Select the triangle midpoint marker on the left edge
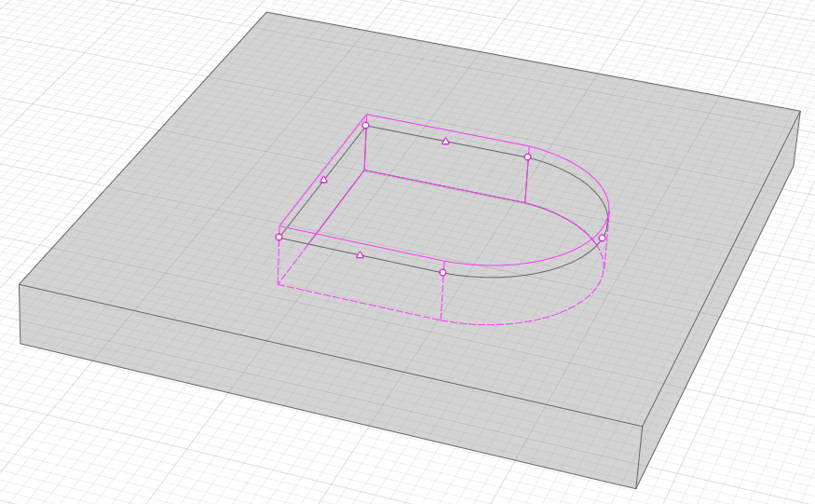Screen dimensions: 815x504 click(323, 180)
